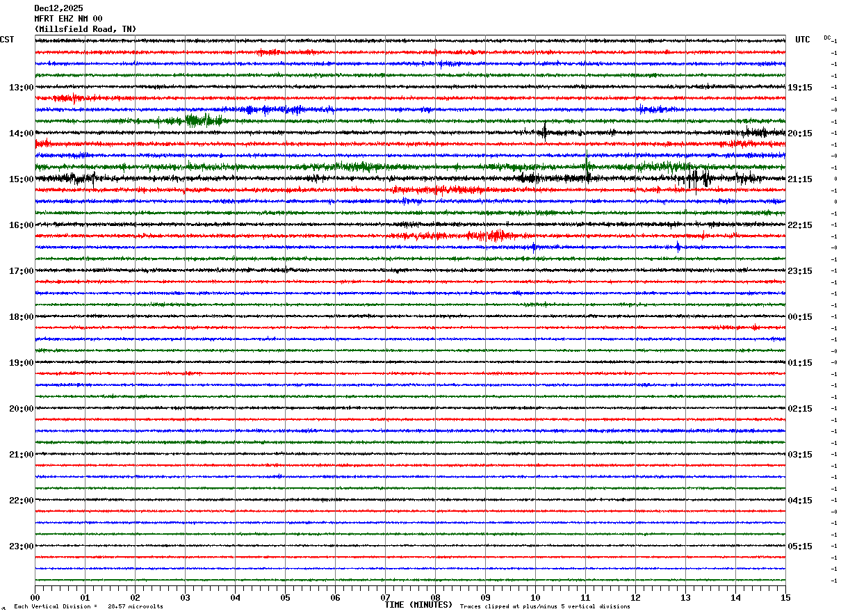
Task: Click the 22:15 UTC time label
Action: click(x=799, y=225)
